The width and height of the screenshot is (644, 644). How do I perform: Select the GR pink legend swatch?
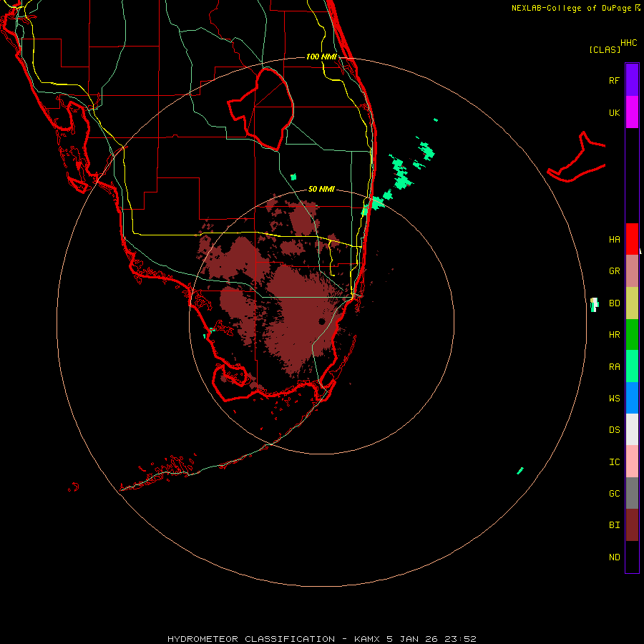(632, 271)
